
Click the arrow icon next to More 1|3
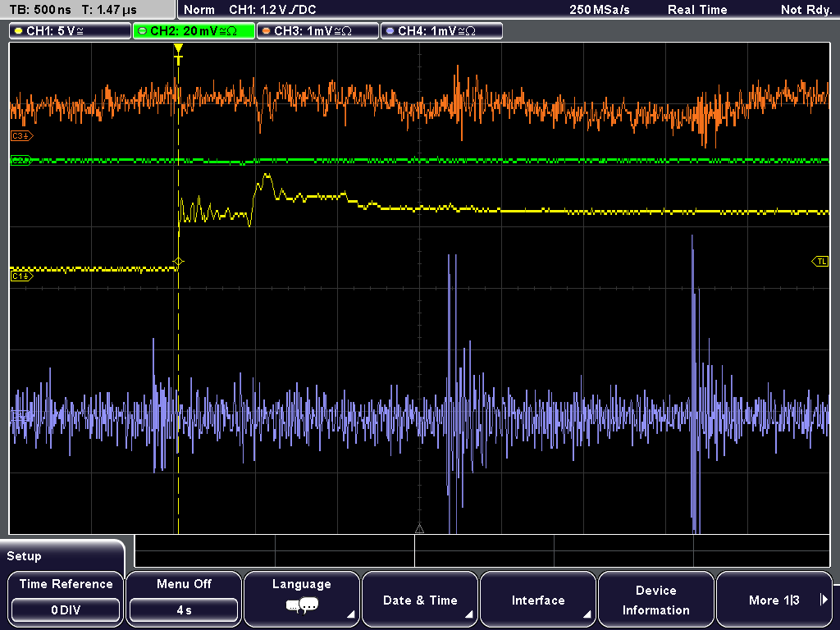824,600
